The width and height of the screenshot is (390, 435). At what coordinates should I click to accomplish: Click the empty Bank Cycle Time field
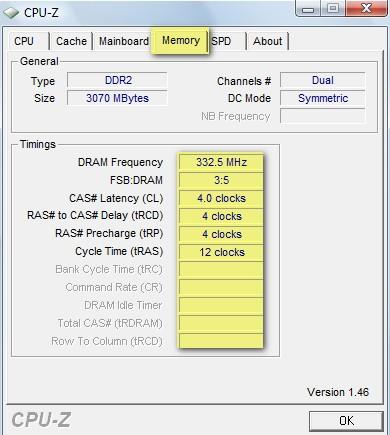click(x=221, y=270)
